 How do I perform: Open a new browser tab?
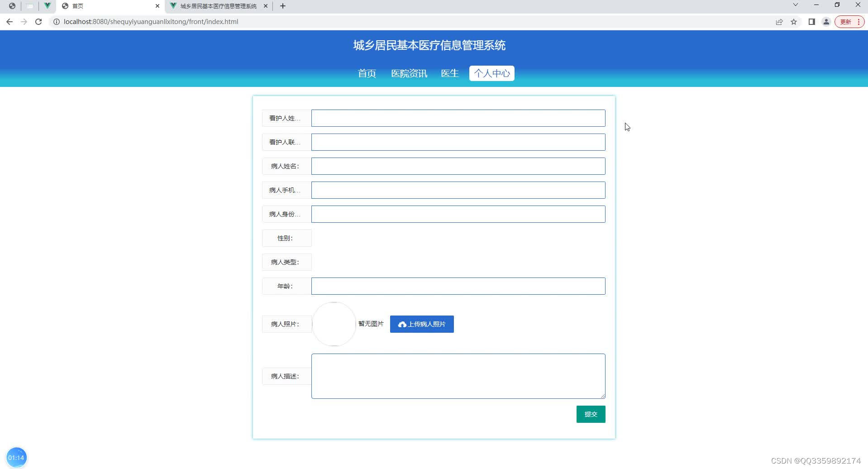(x=283, y=6)
